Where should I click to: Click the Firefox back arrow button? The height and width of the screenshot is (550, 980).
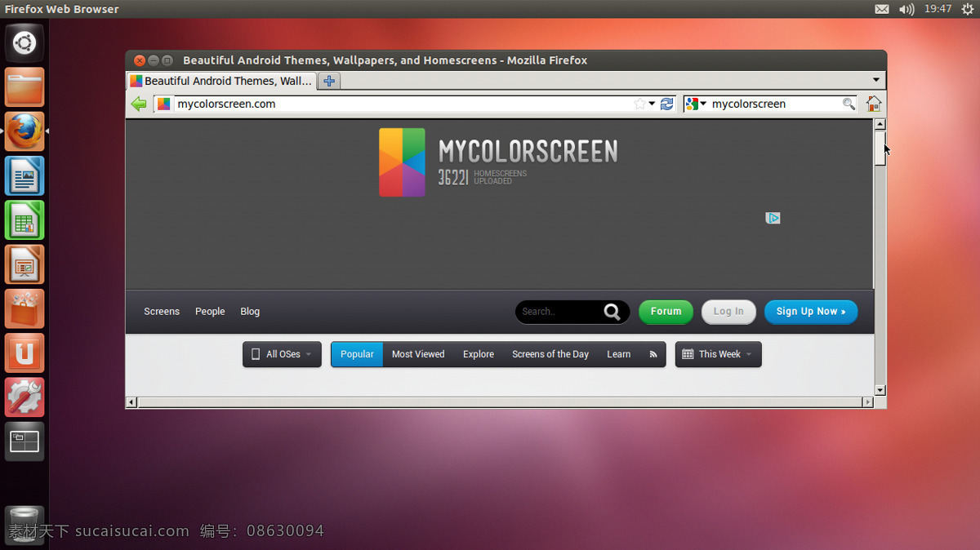(139, 104)
